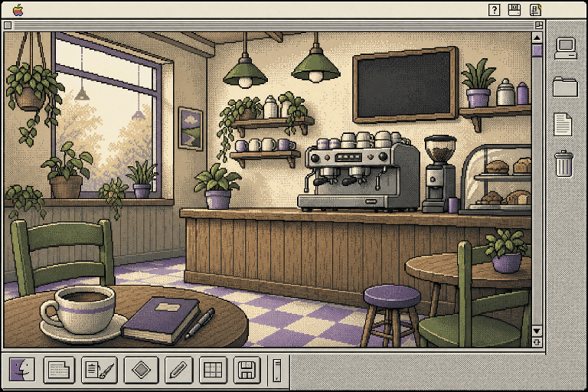588x392 pixels.
Task: Click the floppy disk save button in the bottom toolbar
Action: point(247,371)
